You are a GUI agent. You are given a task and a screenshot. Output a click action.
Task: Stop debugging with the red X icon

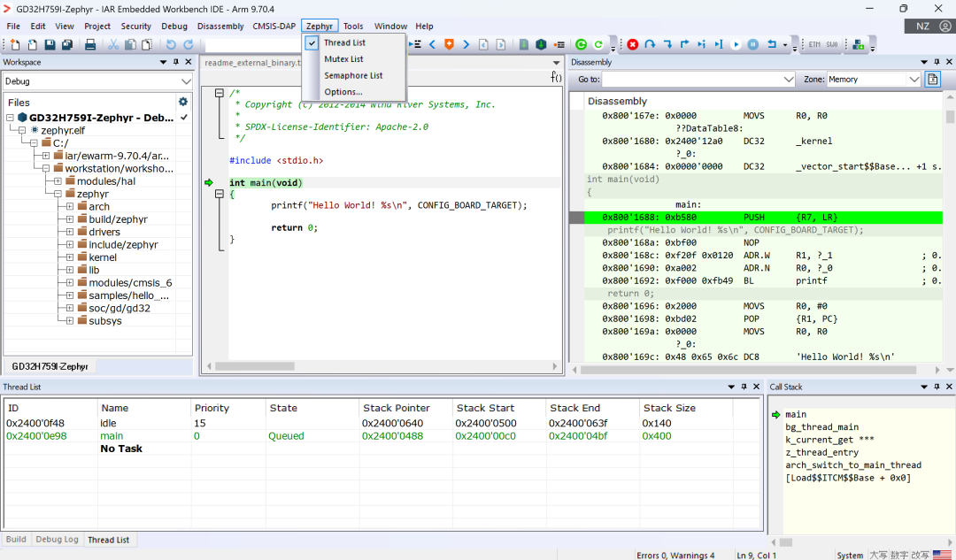(633, 44)
